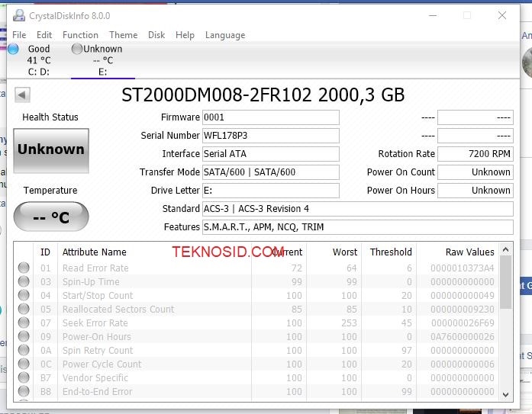Viewport: 532px width, 414px height.
Task: Click the status circle for Spin-Up Time
Action: 24,281
